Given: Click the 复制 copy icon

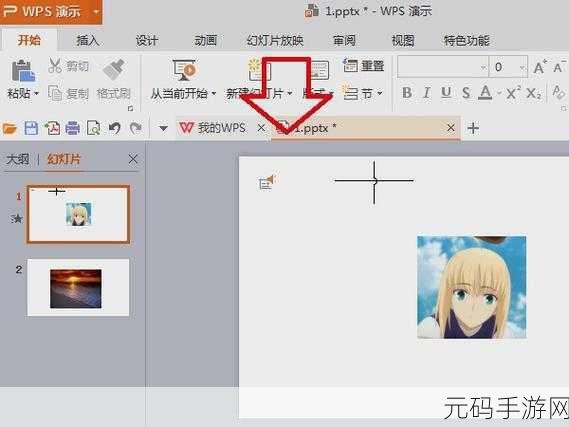Looking at the screenshot, I should pos(55,94).
